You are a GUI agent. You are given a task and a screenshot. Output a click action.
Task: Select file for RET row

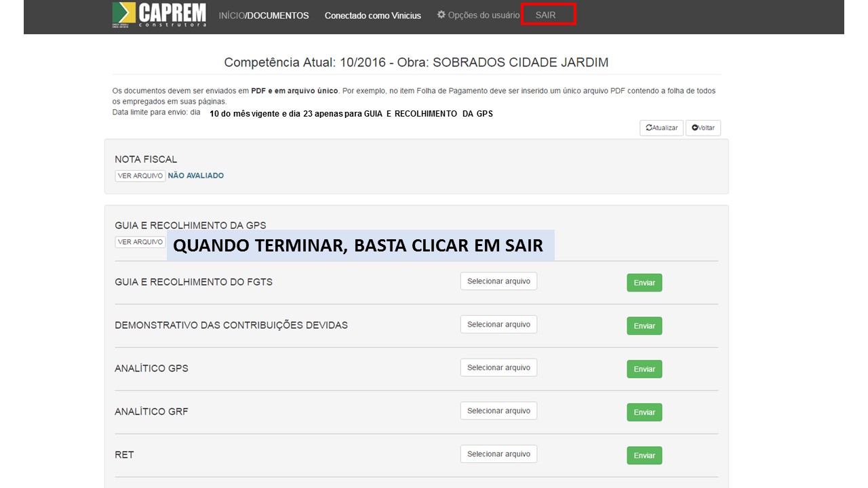click(x=498, y=454)
